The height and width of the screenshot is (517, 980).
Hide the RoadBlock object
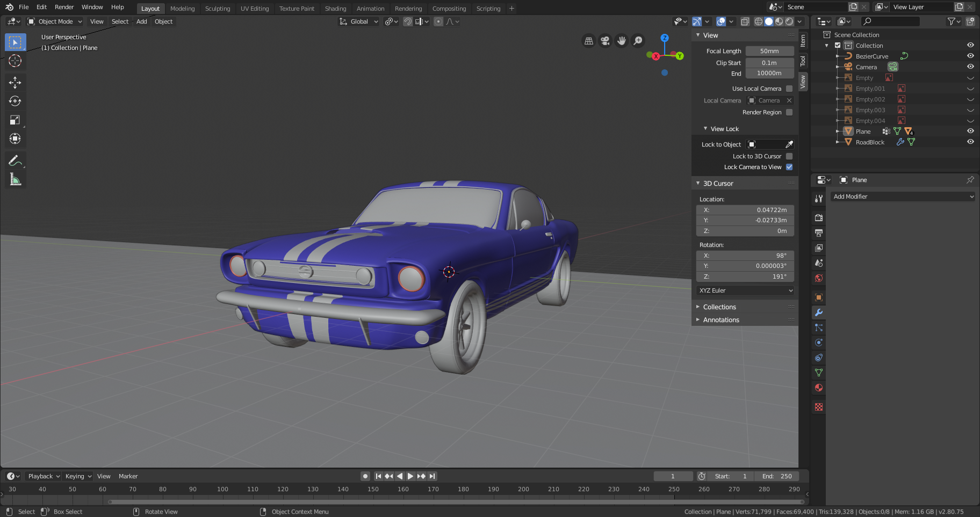970,142
